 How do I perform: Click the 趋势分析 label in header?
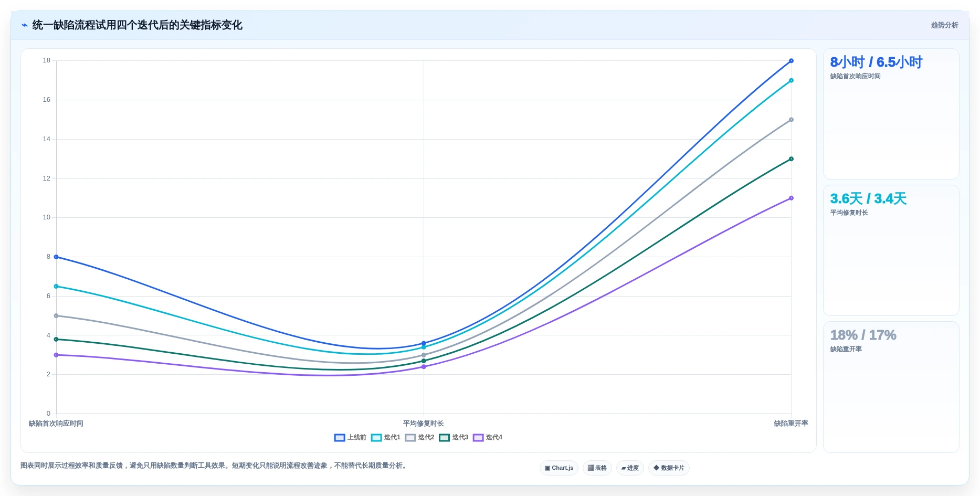click(x=944, y=25)
